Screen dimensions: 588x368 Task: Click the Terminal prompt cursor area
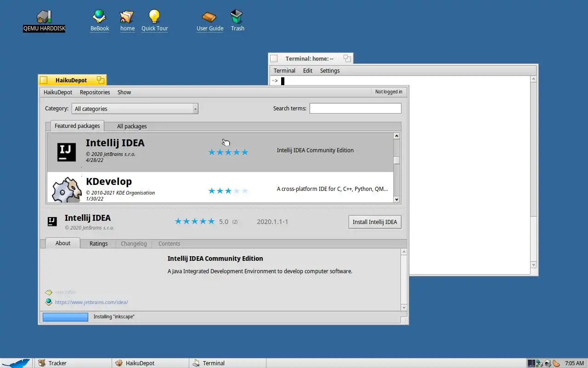click(x=283, y=81)
